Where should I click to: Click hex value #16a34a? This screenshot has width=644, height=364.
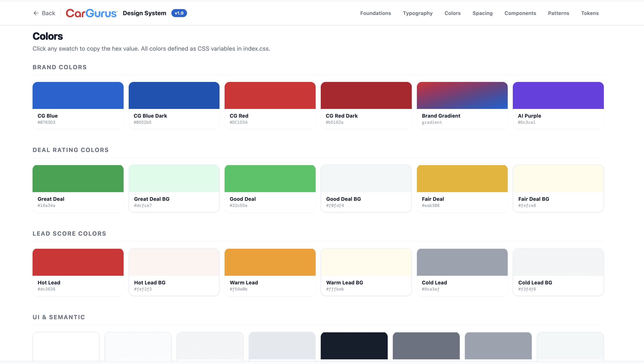46,205
